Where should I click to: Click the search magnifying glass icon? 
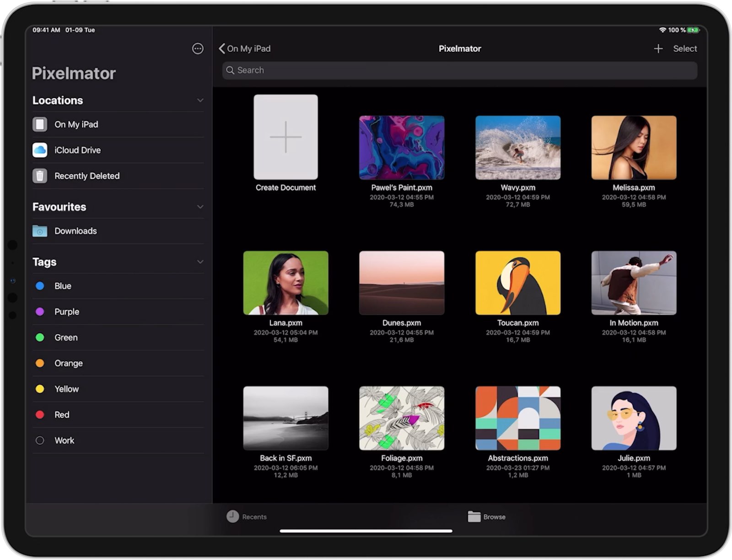point(230,70)
